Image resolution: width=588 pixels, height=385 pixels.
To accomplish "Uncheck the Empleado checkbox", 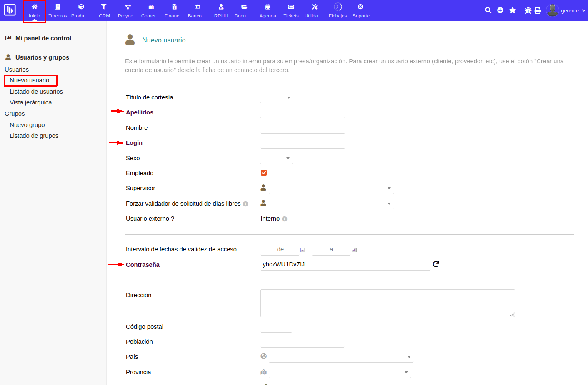I will coord(264,173).
